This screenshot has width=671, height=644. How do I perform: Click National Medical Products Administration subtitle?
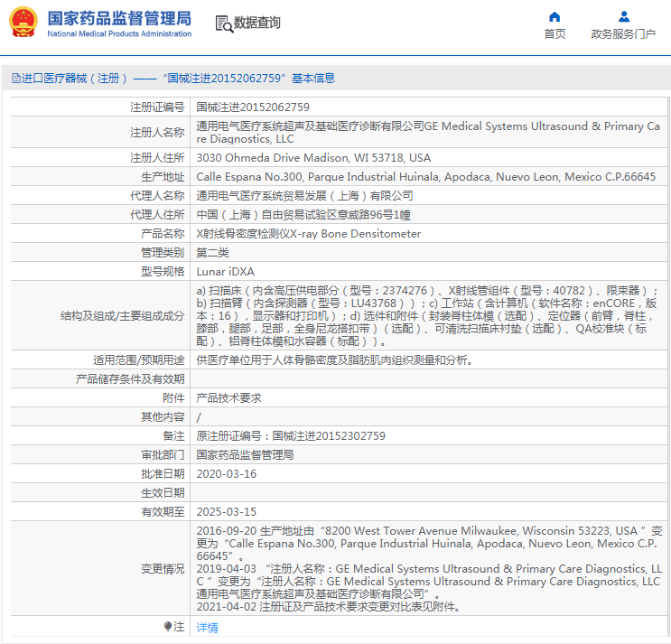119,33
